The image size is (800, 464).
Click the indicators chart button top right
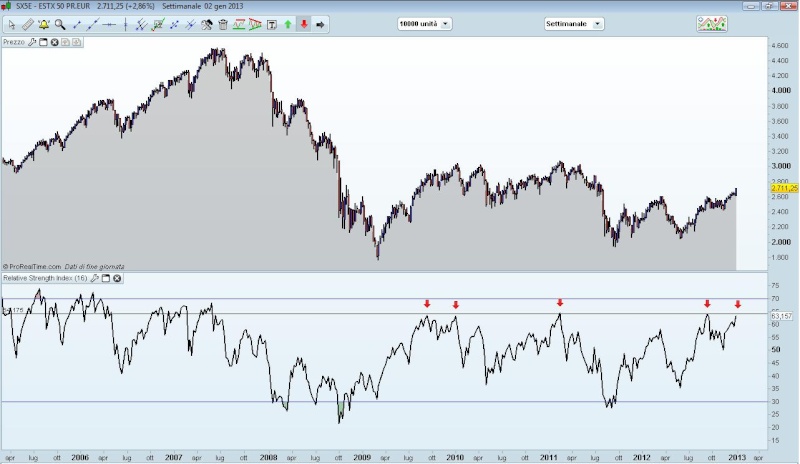coord(712,24)
